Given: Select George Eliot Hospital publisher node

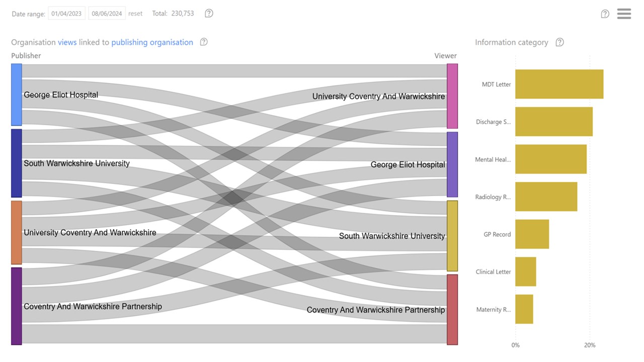Looking at the screenshot, I should [x=17, y=95].
